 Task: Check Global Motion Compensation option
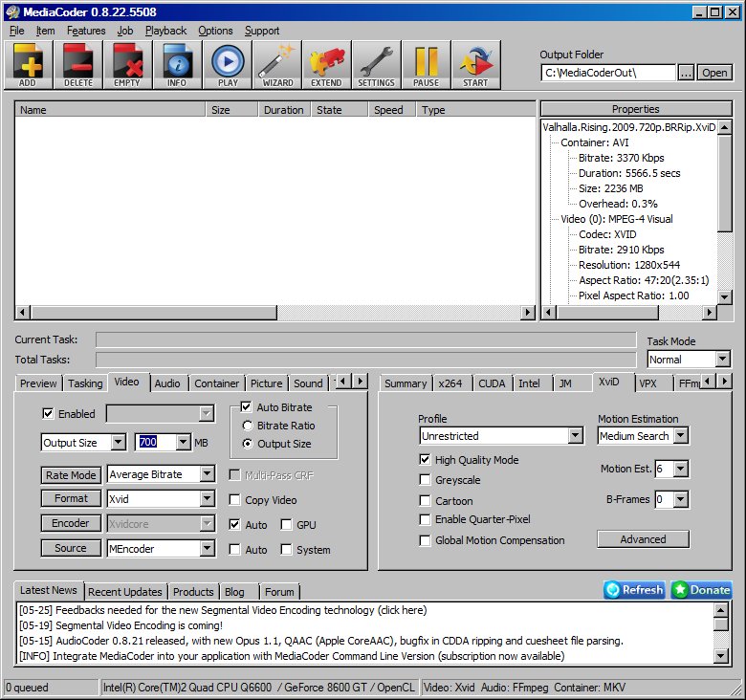pyautogui.click(x=425, y=540)
